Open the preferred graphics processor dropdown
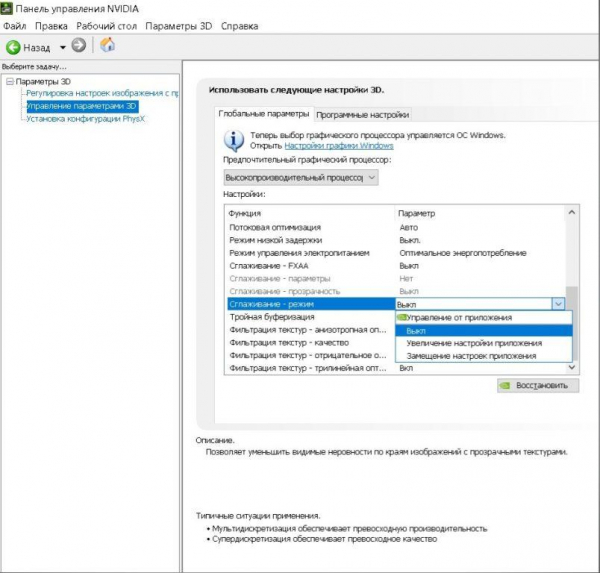 click(301, 178)
